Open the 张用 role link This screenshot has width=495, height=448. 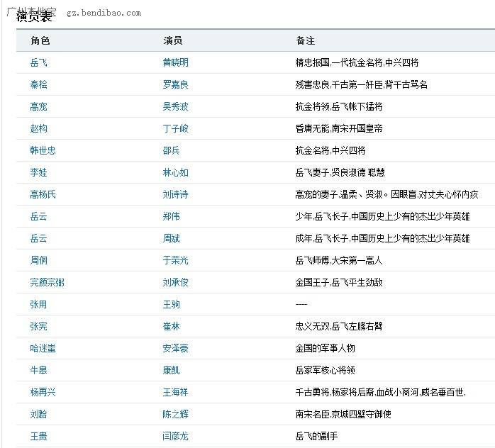tap(38, 304)
